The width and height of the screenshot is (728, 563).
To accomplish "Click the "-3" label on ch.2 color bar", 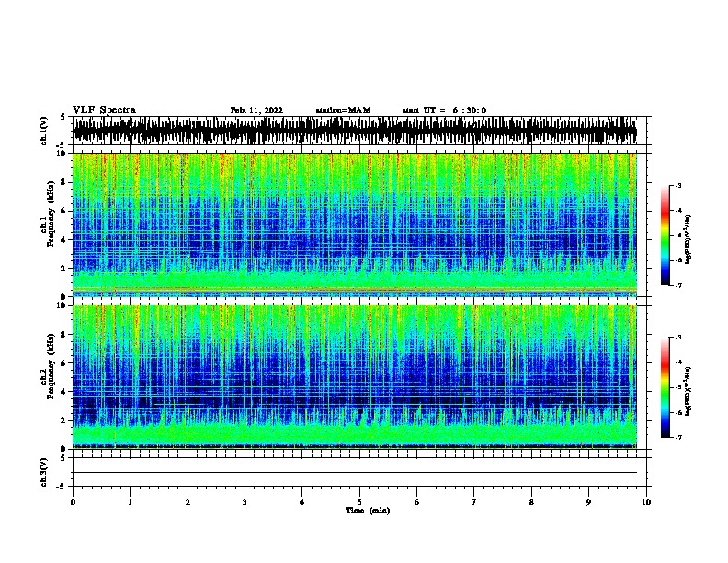I will [677, 338].
